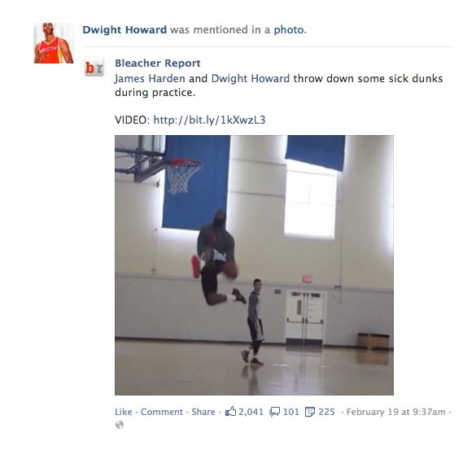View the 101 comments count
Image resolution: width=476 pixels, height=450 pixels.
[x=291, y=412]
